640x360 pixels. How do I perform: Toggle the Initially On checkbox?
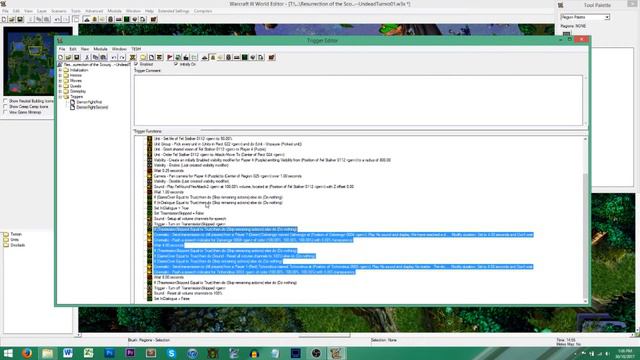click(176, 64)
